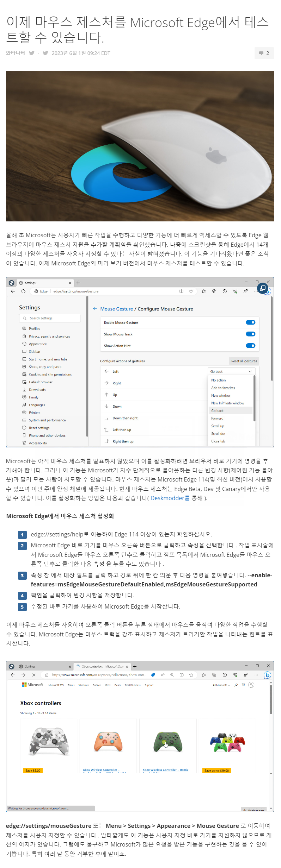Click account profile icon on Microsoft site header
This screenshot has width=281, height=868.
[251, 685]
